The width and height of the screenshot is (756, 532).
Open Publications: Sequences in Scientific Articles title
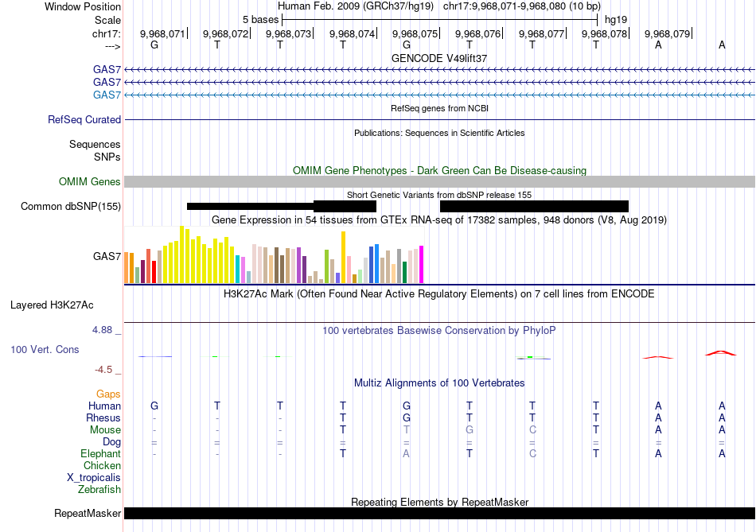[439, 133]
